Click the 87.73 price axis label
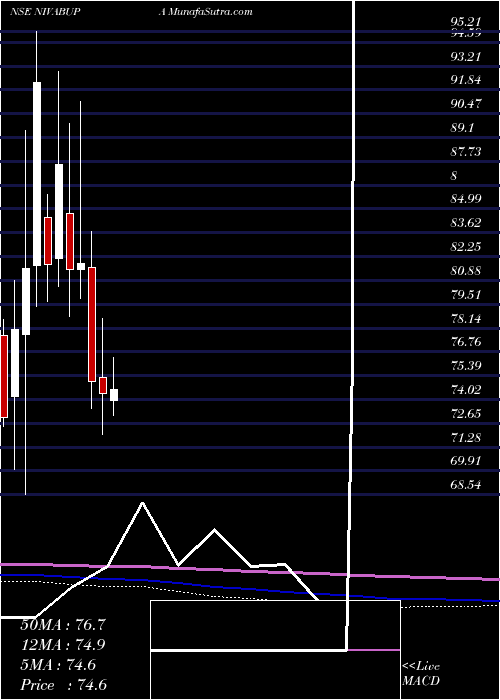 click(x=465, y=152)
